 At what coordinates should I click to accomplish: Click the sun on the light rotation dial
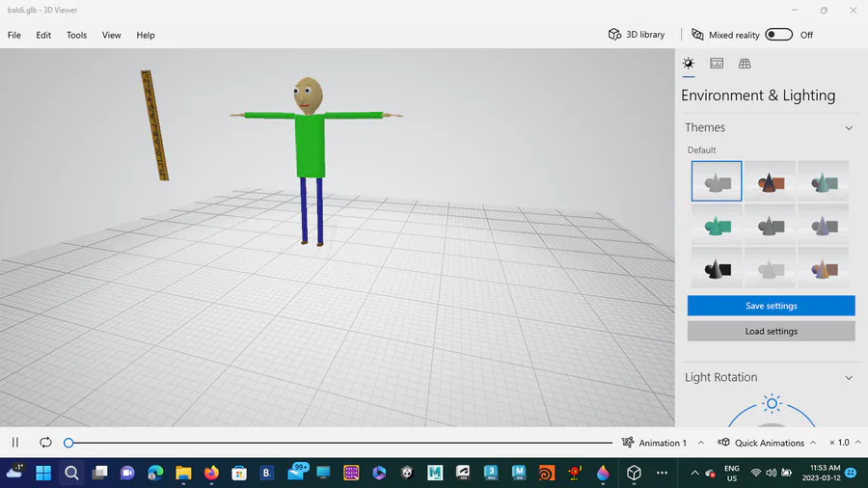pyautogui.click(x=772, y=403)
